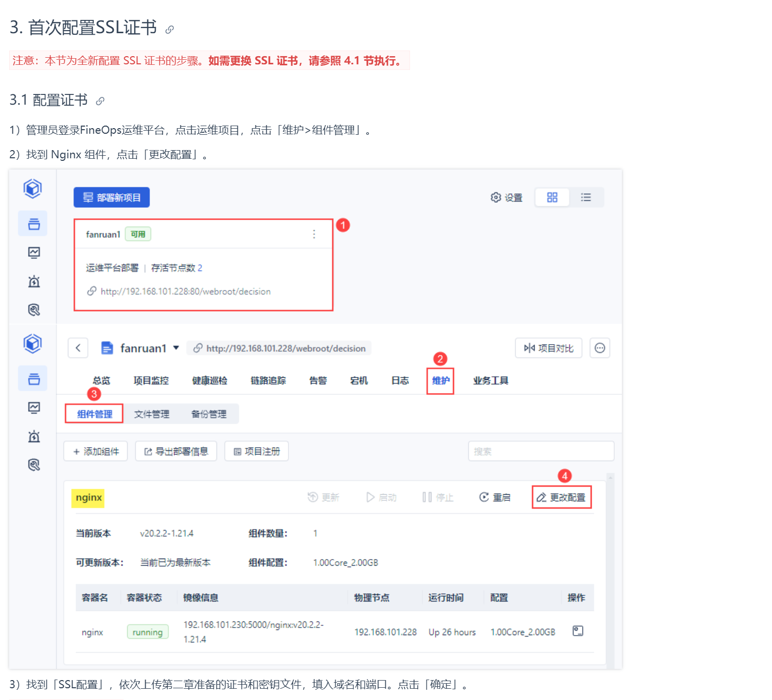Click the 存活节点数 2 label
The height and width of the screenshot is (700, 772).
click(x=177, y=268)
